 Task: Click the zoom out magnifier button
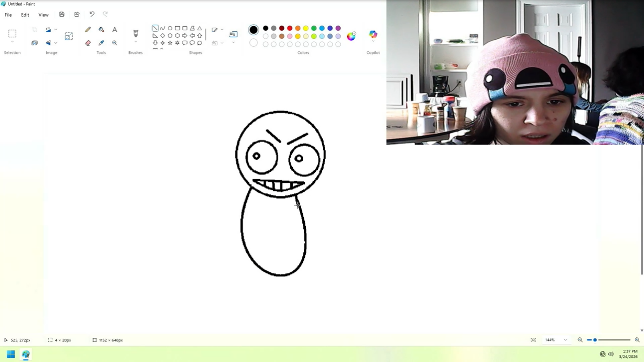pyautogui.click(x=580, y=340)
